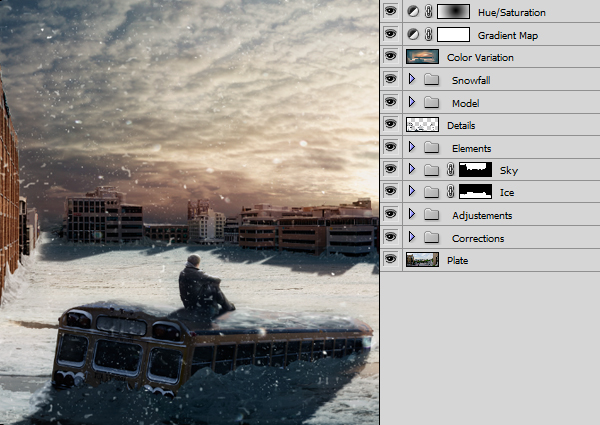Click the Hue/Saturation mask link icon
The height and width of the screenshot is (425, 600).
pyautogui.click(x=429, y=11)
